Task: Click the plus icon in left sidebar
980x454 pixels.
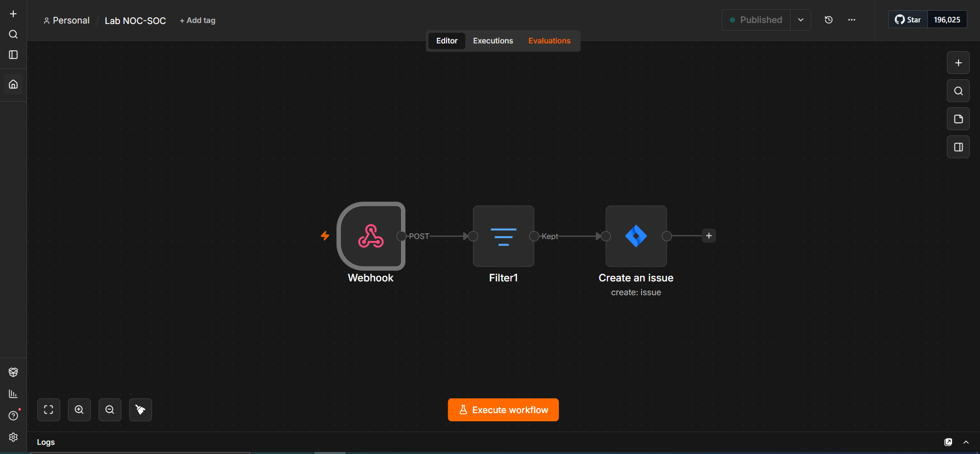Action: point(13,14)
